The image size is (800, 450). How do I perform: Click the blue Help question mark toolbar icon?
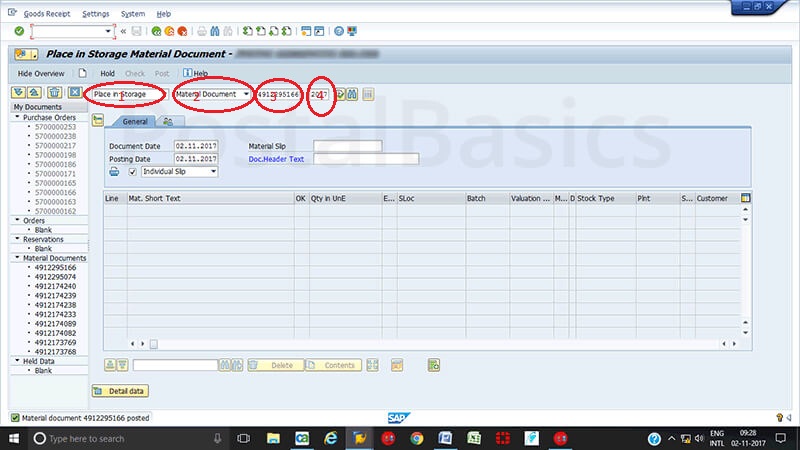point(341,31)
